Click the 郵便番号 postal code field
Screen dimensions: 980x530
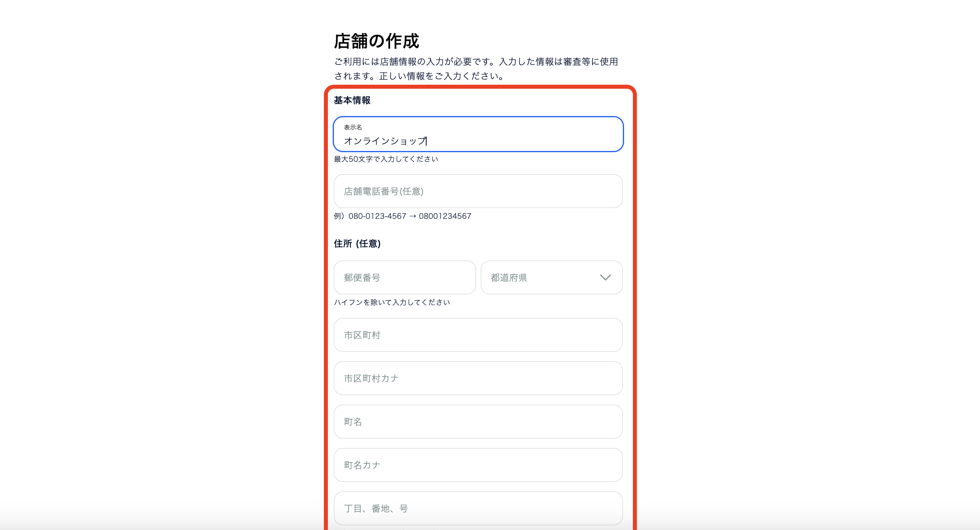(x=404, y=277)
